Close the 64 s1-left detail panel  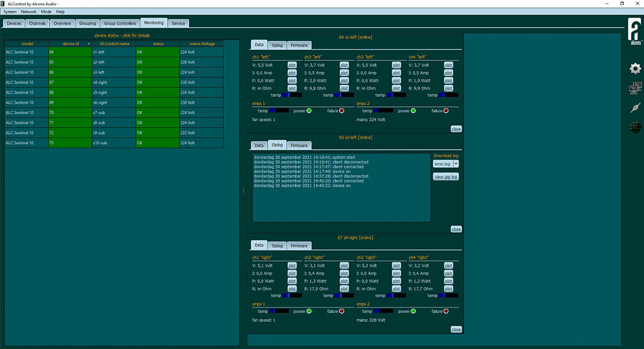(456, 129)
